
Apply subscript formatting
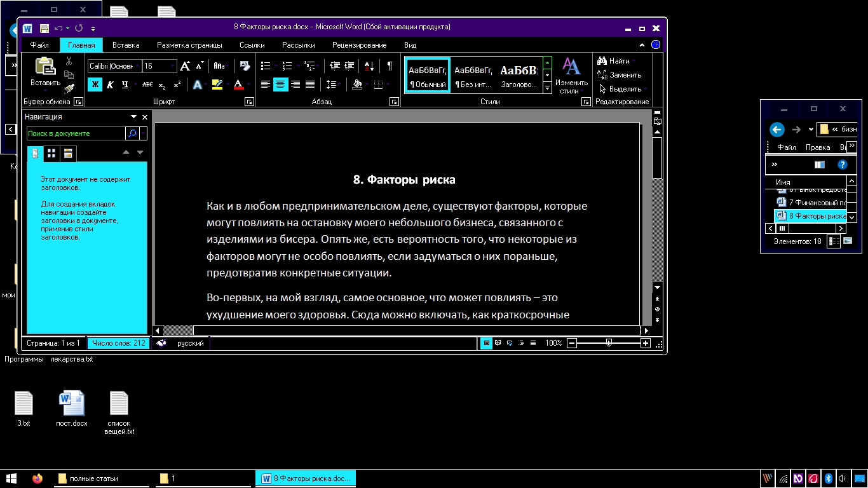click(162, 85)
